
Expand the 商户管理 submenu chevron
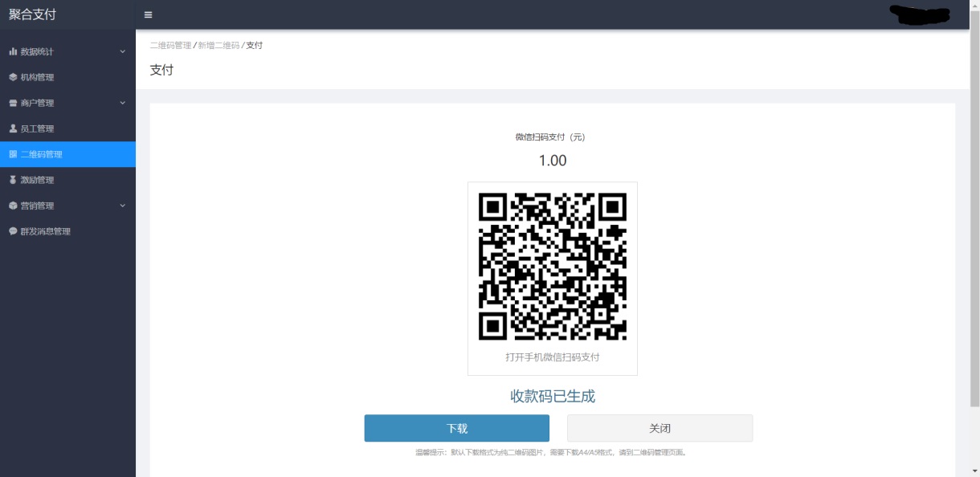123,103
